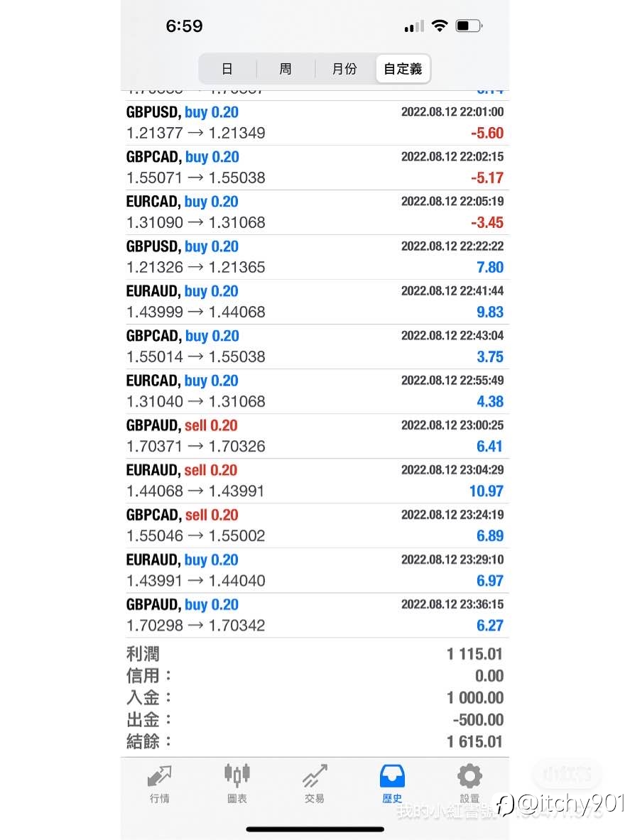Open GBPUSD buy trade with -5.60 loss
This screenshot has width=630, height=840.
pyautogui.click(x=315, y=123)
